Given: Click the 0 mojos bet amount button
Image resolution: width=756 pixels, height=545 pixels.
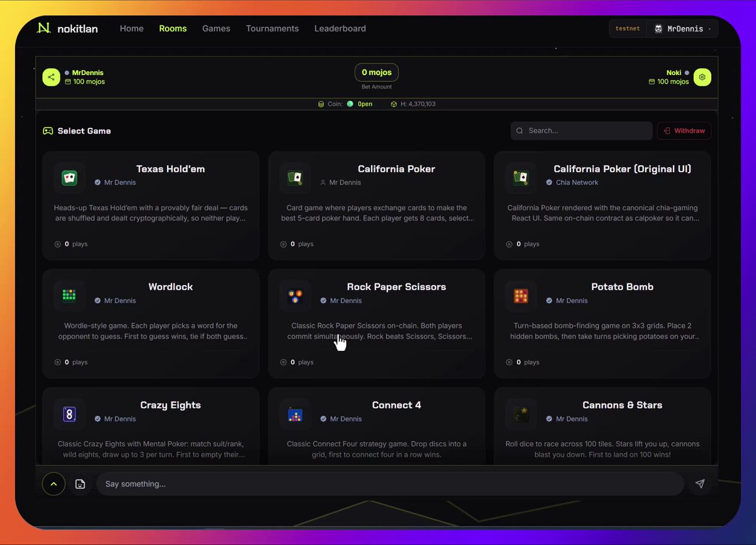Looking at the screenshot, I should 377,72.
